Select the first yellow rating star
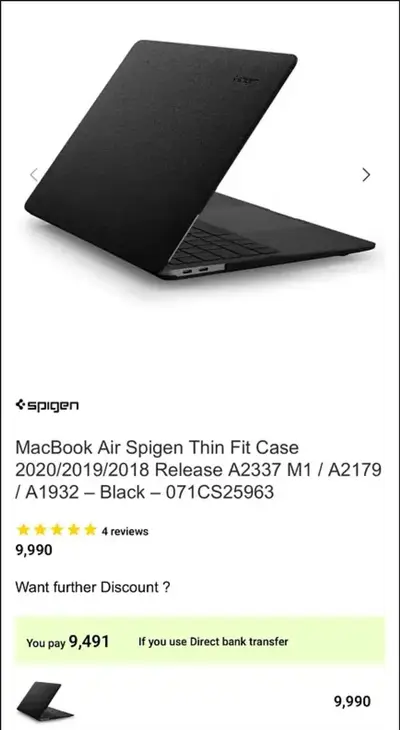The height and width of the screenshot is (730, 400). pyautogui.click(x=23, y=530)
